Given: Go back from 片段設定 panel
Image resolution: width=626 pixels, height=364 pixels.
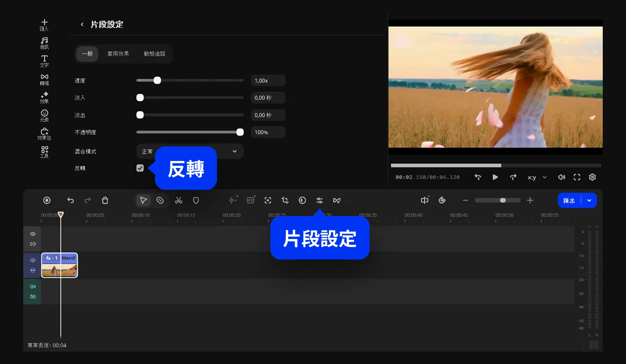Looking at the screenshot, I should pos(82,24).
